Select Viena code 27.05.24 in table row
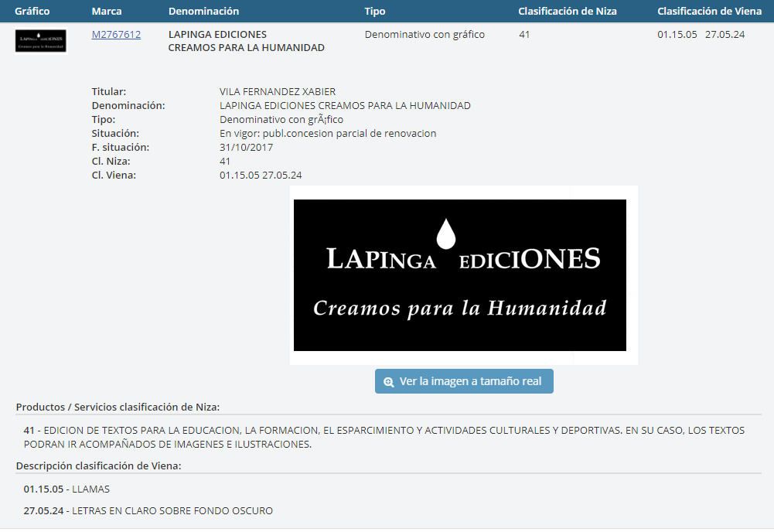Screen dimensions: 774x532 [725, 35]
